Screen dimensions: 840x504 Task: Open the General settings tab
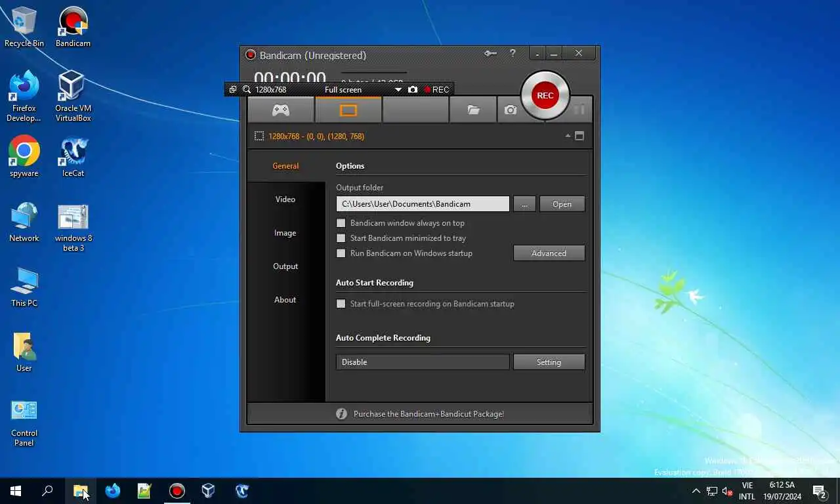[x=285, y=166]
